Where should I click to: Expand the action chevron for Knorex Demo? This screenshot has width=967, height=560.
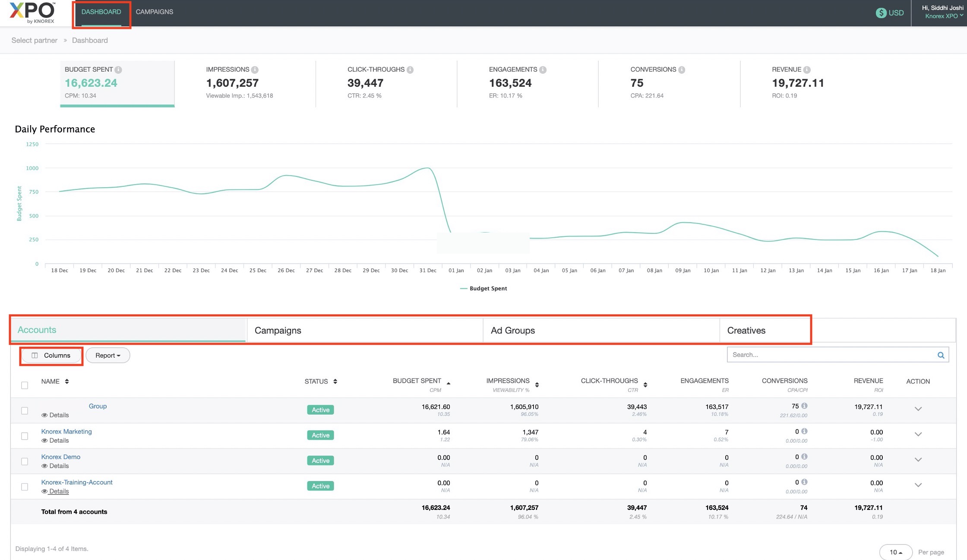tap(918, 460)
